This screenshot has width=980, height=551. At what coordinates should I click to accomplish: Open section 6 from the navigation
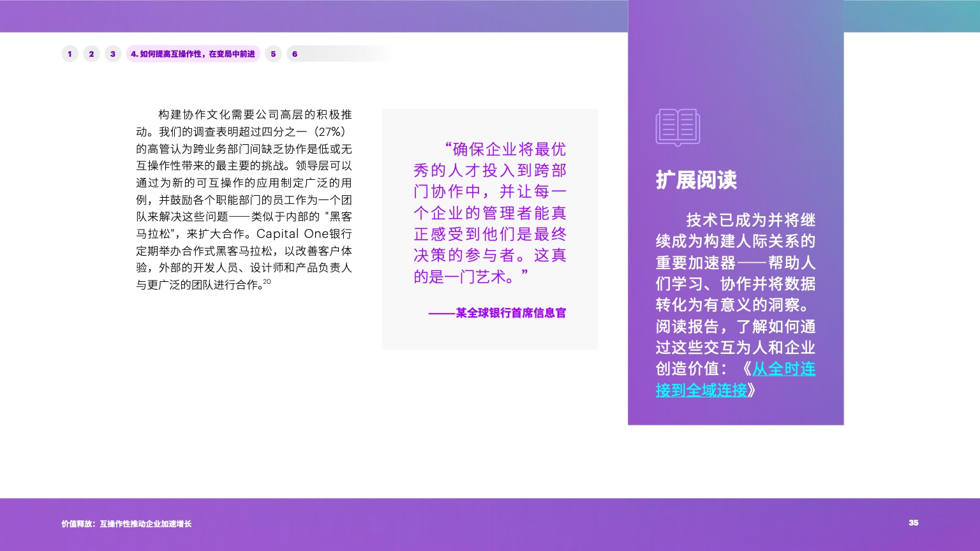(295, 54)
